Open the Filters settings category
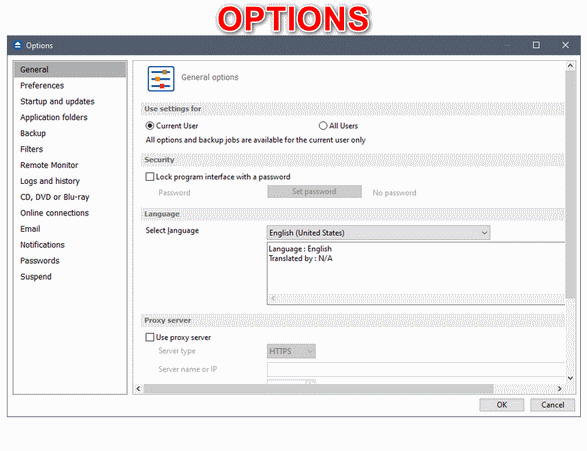The image size is (587, 451). pyautogui.click(x=70, y=149)
